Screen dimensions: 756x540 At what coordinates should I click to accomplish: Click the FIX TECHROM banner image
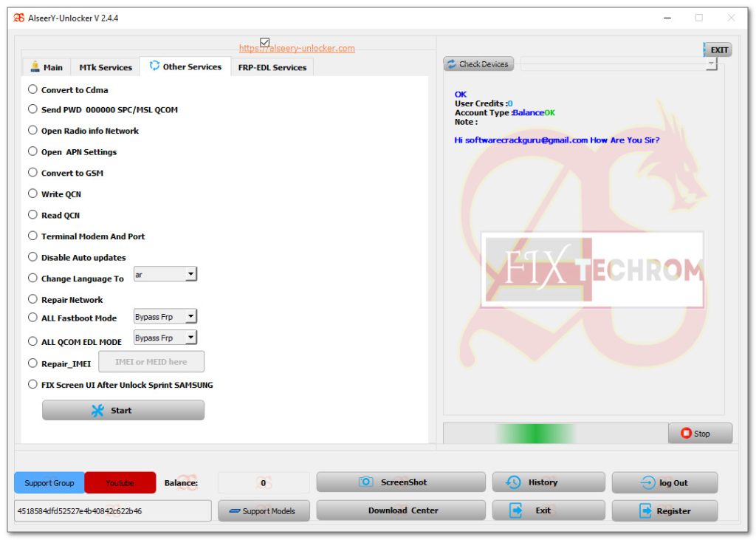point(592,270)
